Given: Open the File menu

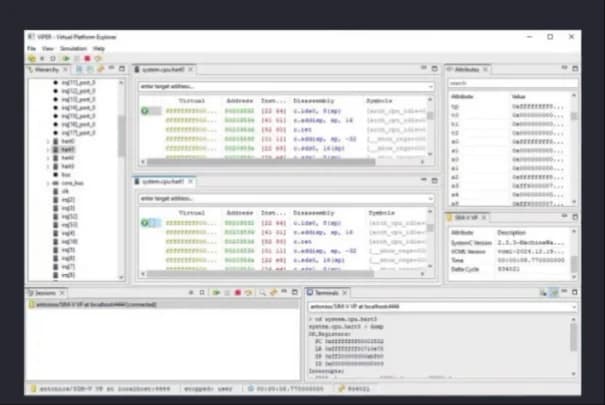Looking at the screenshot, I should coord(31,48).
